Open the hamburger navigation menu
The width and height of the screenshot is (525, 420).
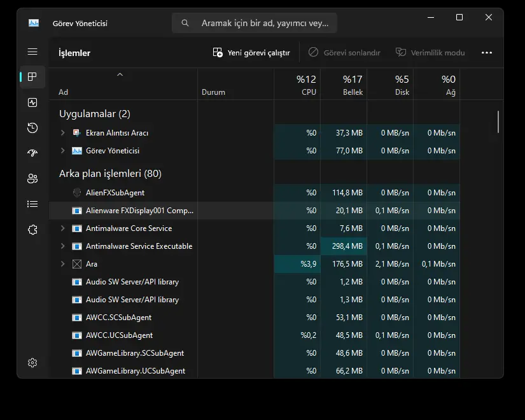32,52
